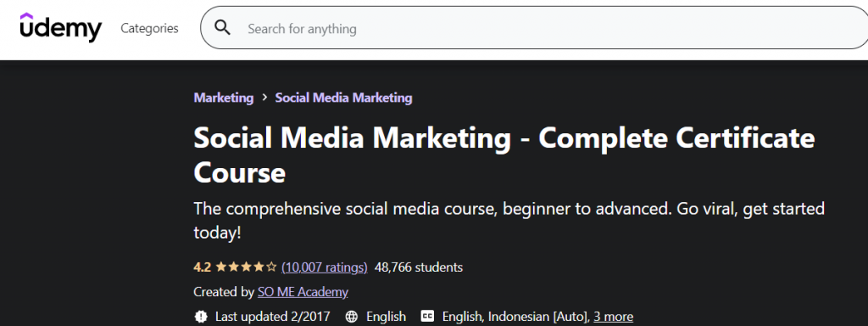Visit the SO ME Academy instructor page
The width and height of the screenshot is (868, 326).
(x=303, y=292)
